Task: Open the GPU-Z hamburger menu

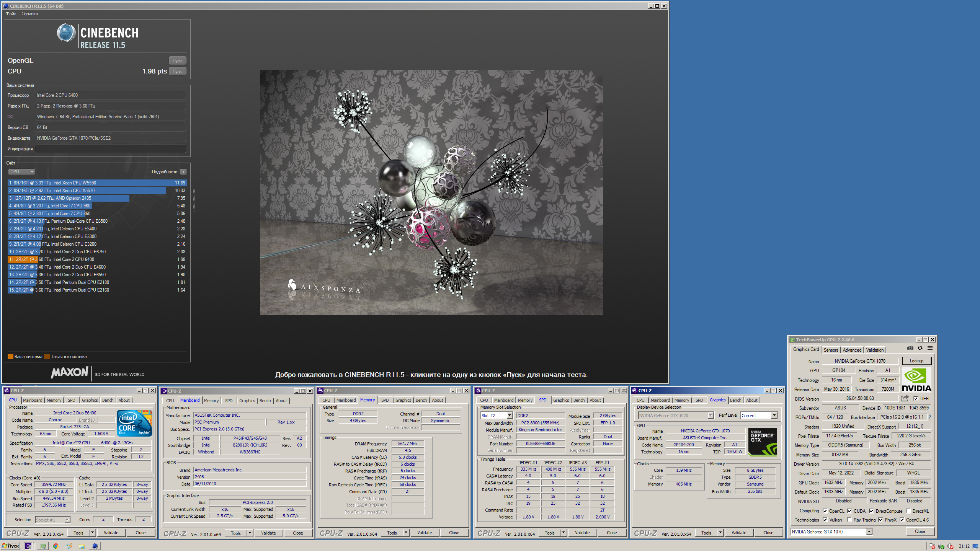Action: pos(930,348)
